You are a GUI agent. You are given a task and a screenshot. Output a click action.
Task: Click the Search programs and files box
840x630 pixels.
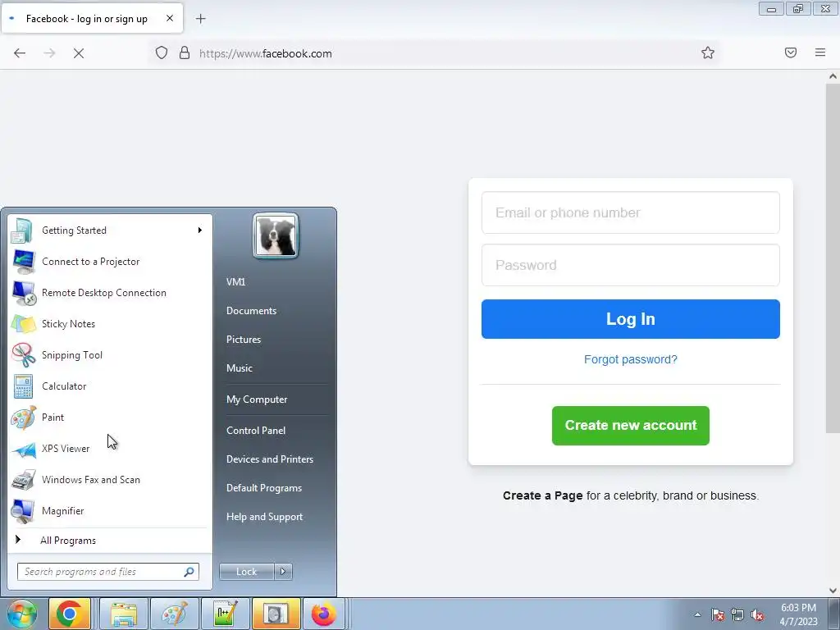click(107, 572)
